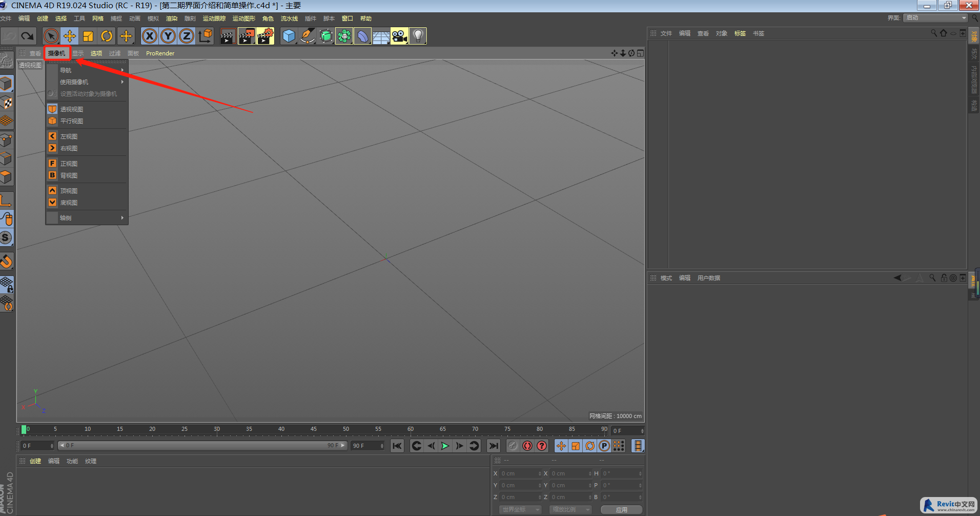The height and width of the screenshot is (516, 980).
Task: Choose 右视图 in camera menu
Action: 87,148
